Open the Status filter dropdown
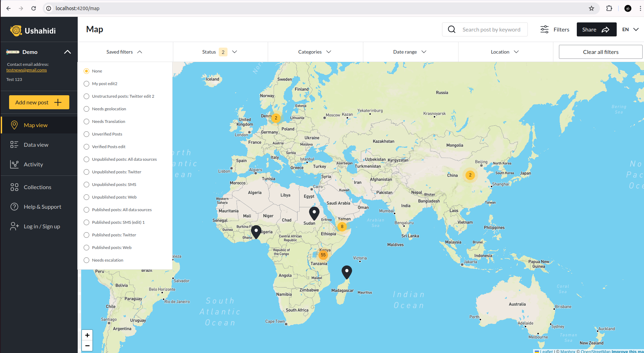The height and width of the screenshot is (353, 644). point(220,52)
